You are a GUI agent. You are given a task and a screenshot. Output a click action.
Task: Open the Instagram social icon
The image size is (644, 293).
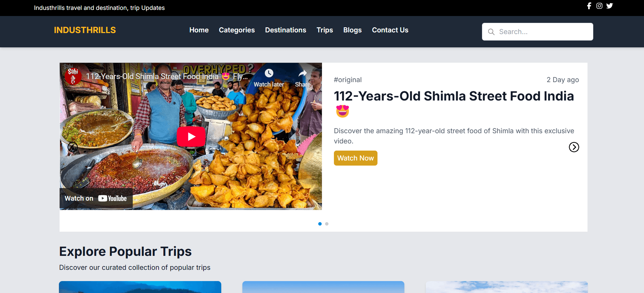[x=599, y=6]
